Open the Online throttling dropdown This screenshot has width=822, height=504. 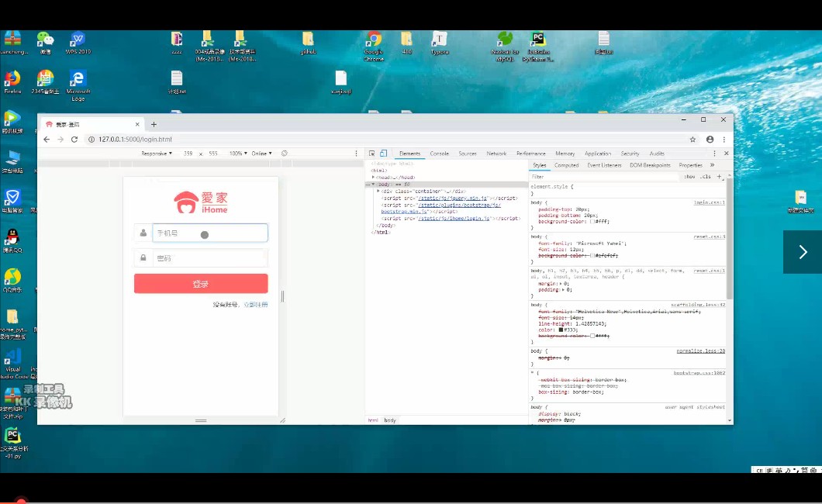tap(261, 154)
